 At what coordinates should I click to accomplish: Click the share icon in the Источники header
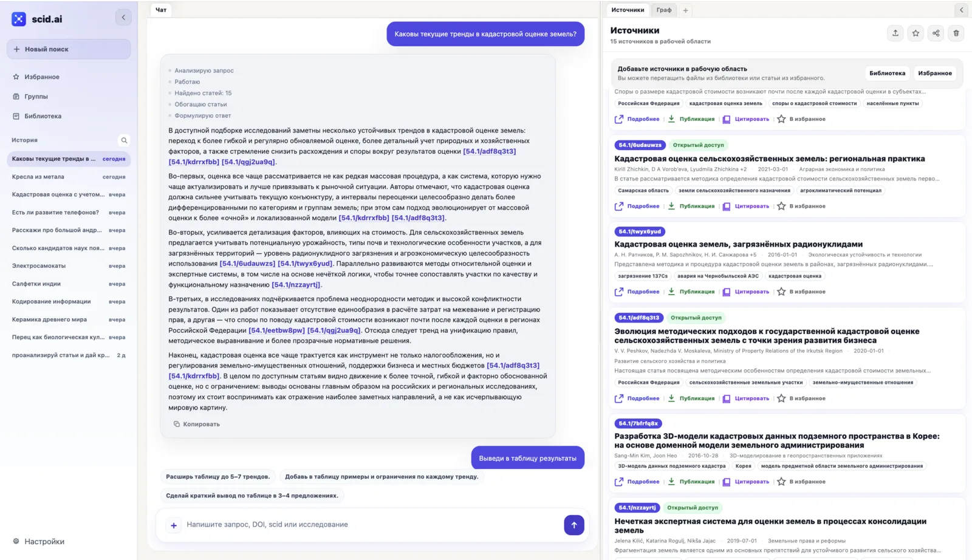(x=936, y=33)
